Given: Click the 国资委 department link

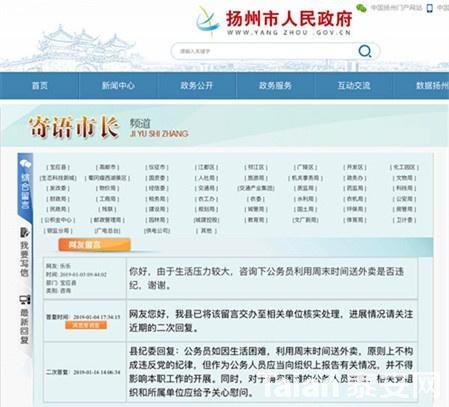Looking at the screenshot, I should tap(157, 178).
